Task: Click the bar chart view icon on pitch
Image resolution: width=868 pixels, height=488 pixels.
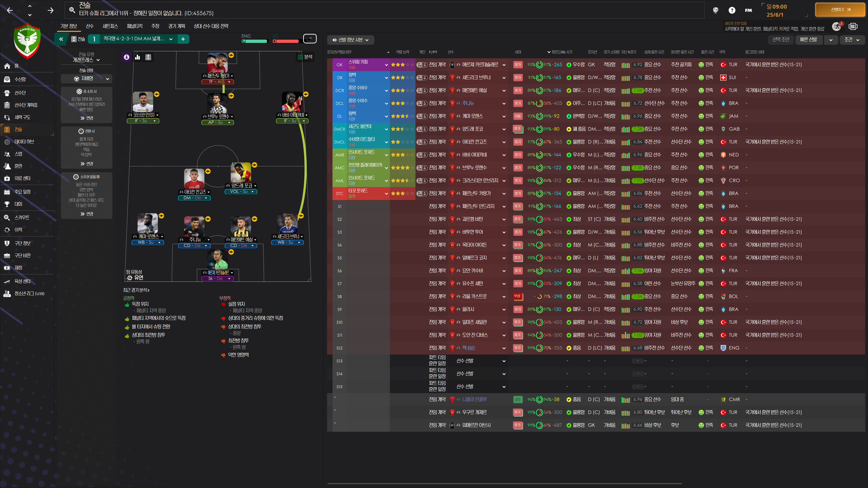Action: click(x=137, y=57)
